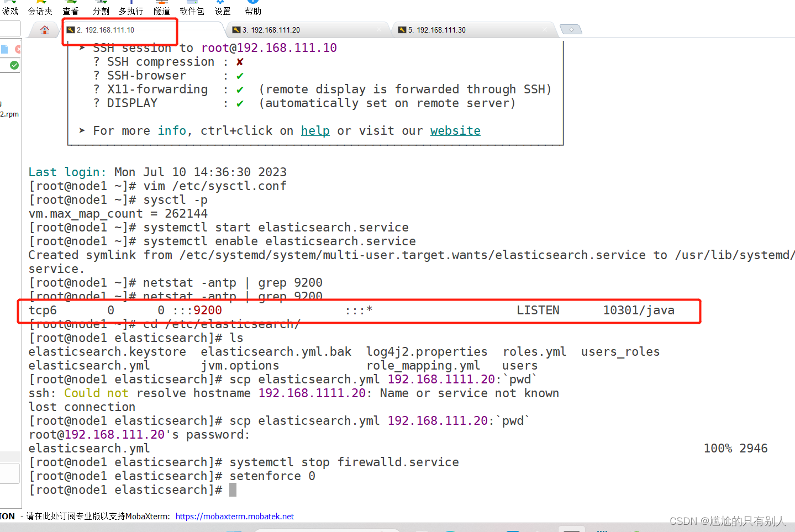
Task: Click the '100% 2946' transfer progress
Action: tap(735, 449)
